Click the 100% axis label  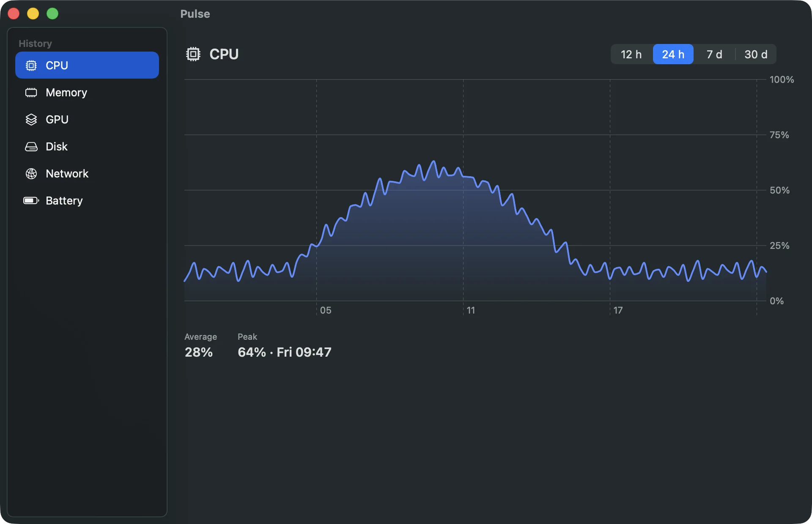(x=782, y=79)
